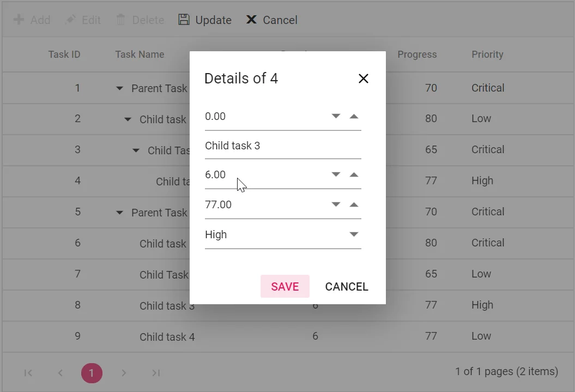Screen dimensions: 575x392
Task: Click the CANCEL dialog button
Action: coord(347,286)
